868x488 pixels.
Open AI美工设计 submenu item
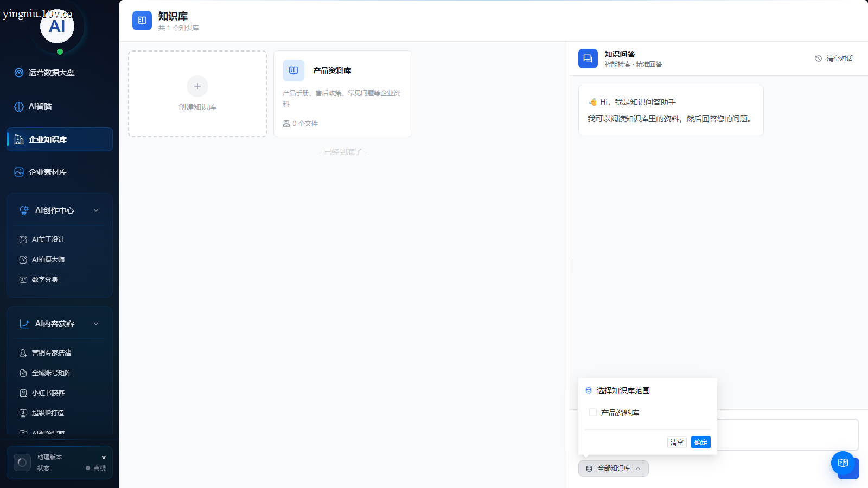[60, 240]
